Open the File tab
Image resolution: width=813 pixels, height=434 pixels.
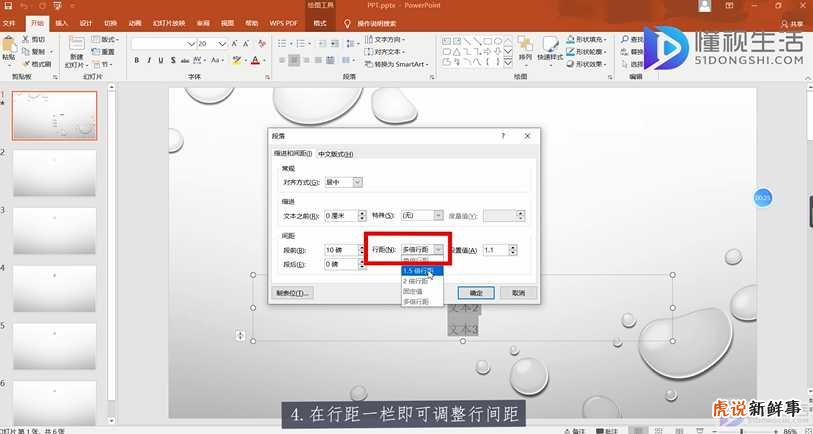tap(9, 23)
